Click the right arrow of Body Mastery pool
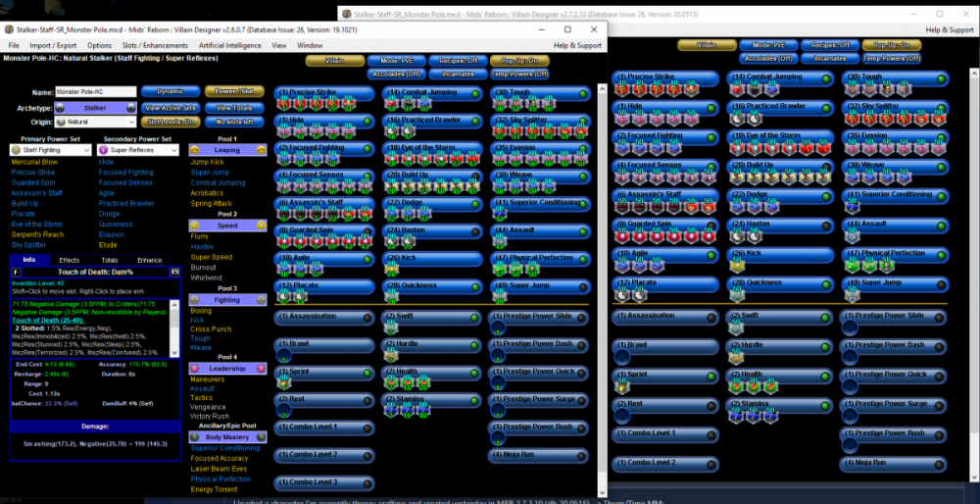 click(x=262, y=437)
